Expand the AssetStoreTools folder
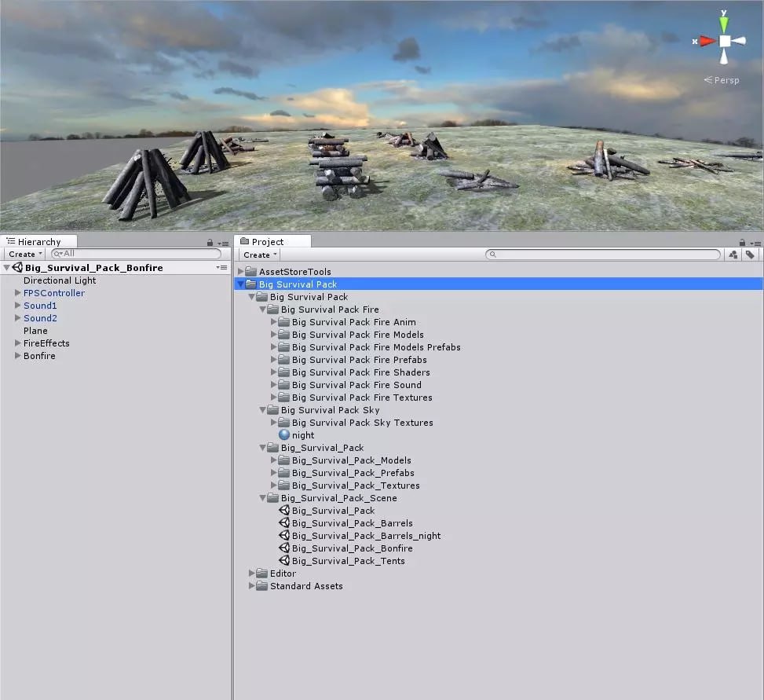Viewport: 764px width, 700px height. coord(241,272)
